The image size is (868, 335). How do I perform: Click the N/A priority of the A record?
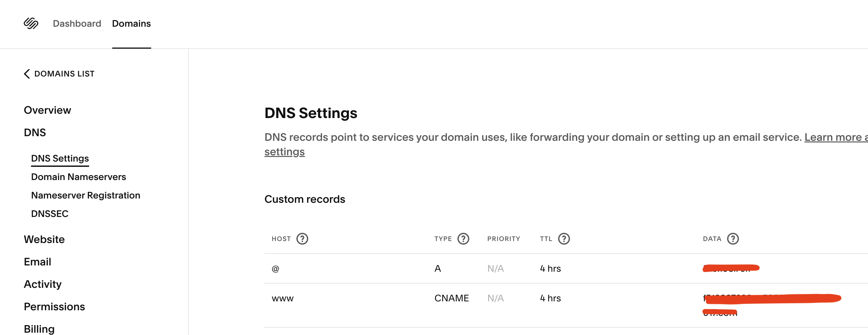(x=495, y=268)
